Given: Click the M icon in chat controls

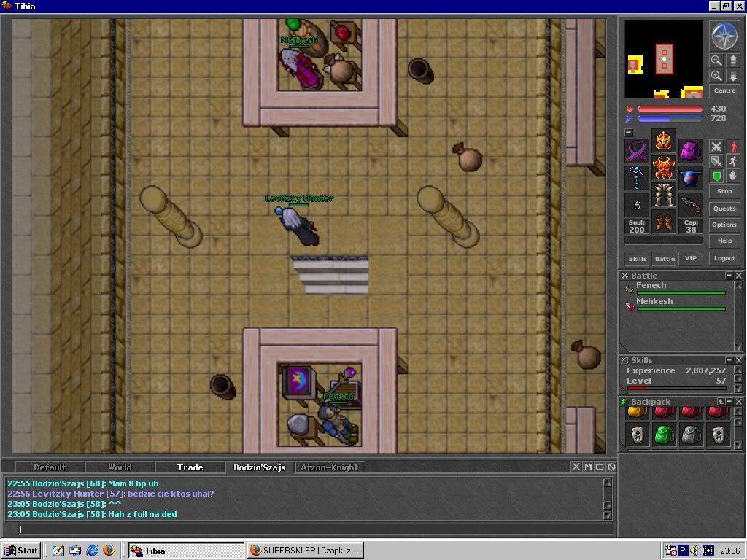Looking at the screenshot, I should point(588,467).
